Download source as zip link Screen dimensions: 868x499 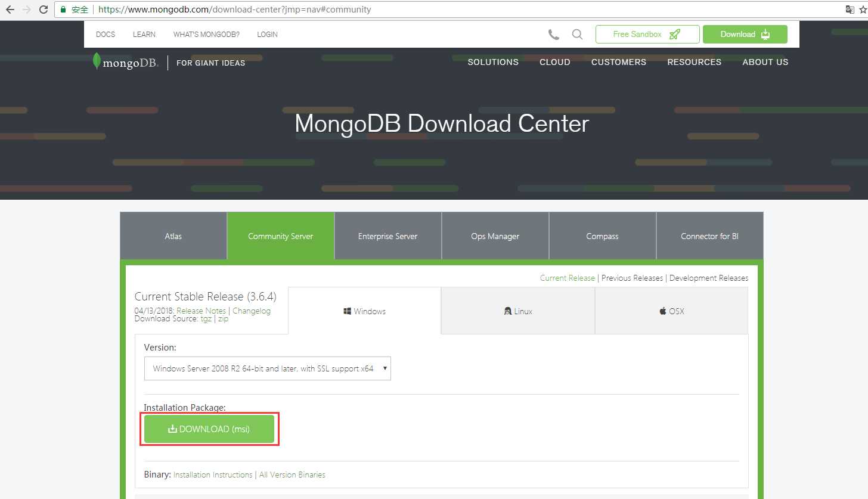[224, 319]
